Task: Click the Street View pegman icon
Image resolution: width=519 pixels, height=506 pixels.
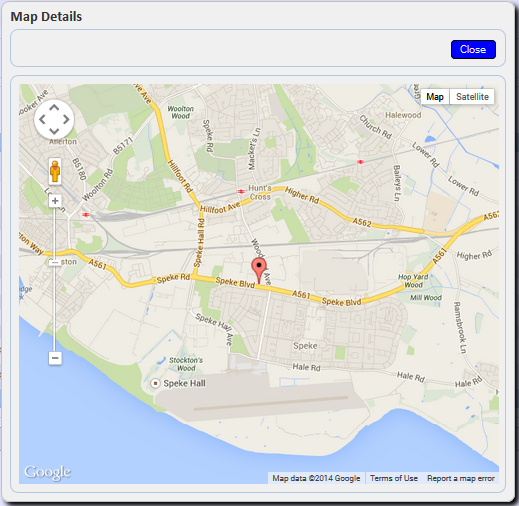Action: (x=55, y=171)
